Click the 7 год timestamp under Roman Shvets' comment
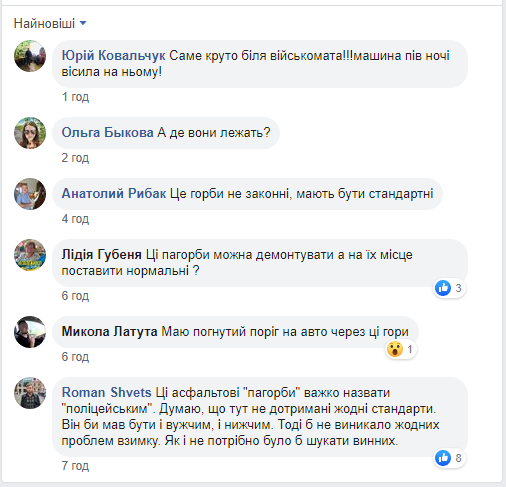This screenshot has width=506, height=487. pyautogui.click(x=75, y=466)
